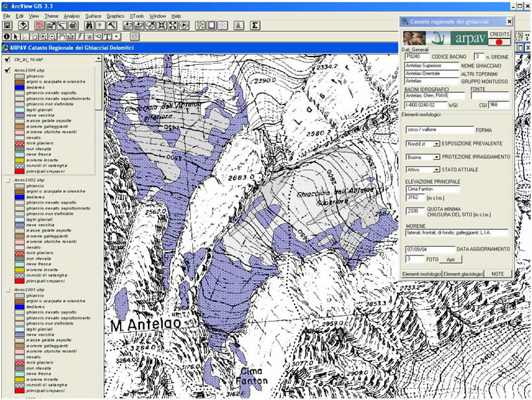Click the Codice Bacino input field
Image resolution: width=532 pixels, height=400 pixels.
point(417,56)
